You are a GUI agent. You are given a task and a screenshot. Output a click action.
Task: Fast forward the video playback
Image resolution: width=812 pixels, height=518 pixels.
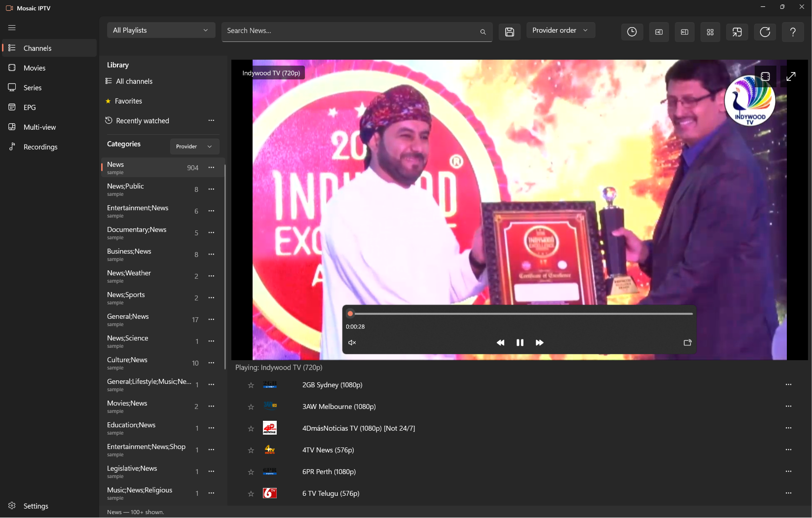[x=540, y=342]
